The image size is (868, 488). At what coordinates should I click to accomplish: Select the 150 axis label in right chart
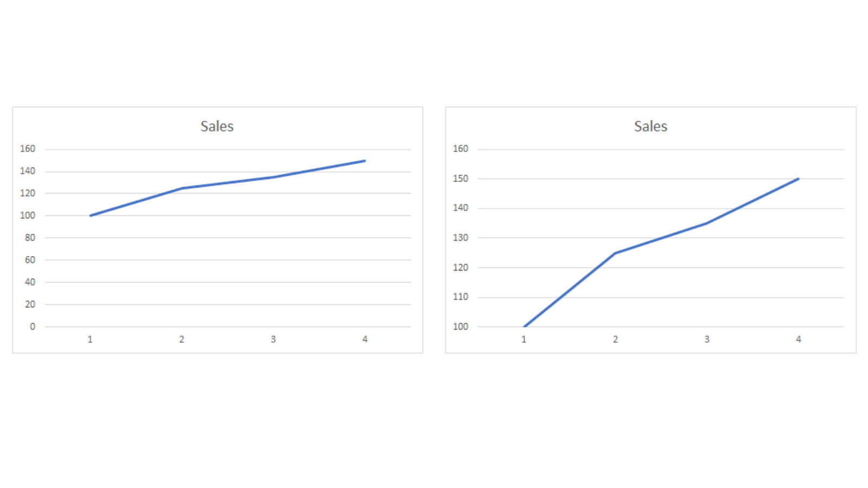[461, 178]
